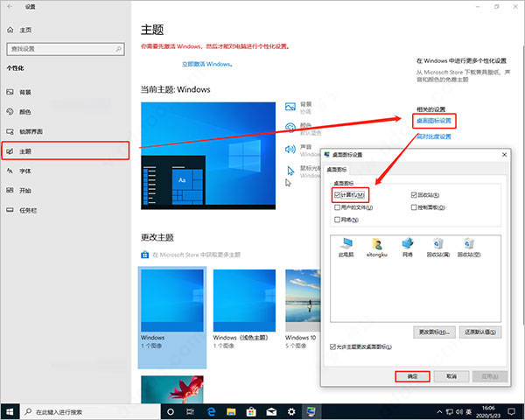Viewport: 525px width, 420px height.
Task: Select the 此电脑 This PC icon in the list
Action: point(346,247)
